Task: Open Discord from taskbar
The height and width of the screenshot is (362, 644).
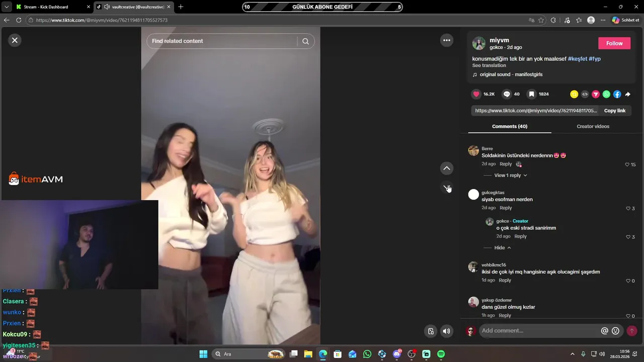Action: point(397,354)
